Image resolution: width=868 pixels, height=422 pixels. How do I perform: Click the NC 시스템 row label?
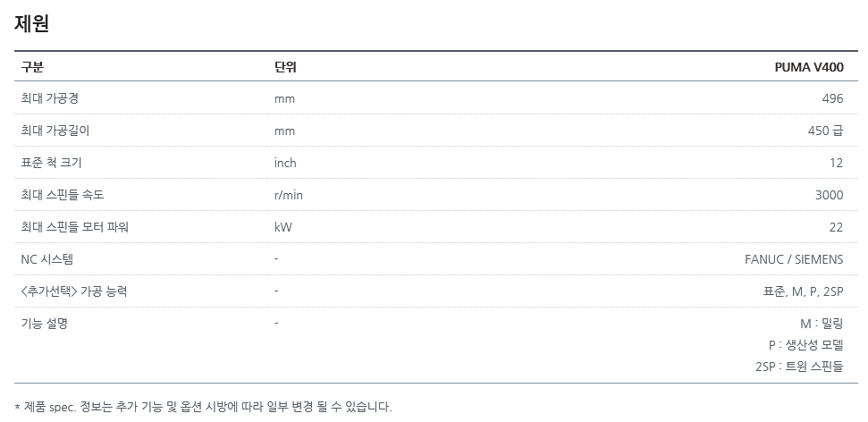pyautogui.click(x=46, y=259)
